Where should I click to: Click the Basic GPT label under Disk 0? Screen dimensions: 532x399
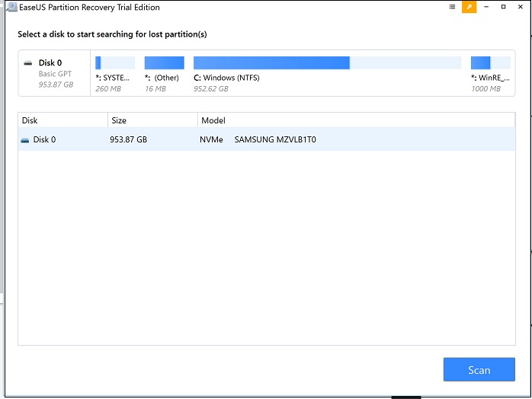click(55, 74)
